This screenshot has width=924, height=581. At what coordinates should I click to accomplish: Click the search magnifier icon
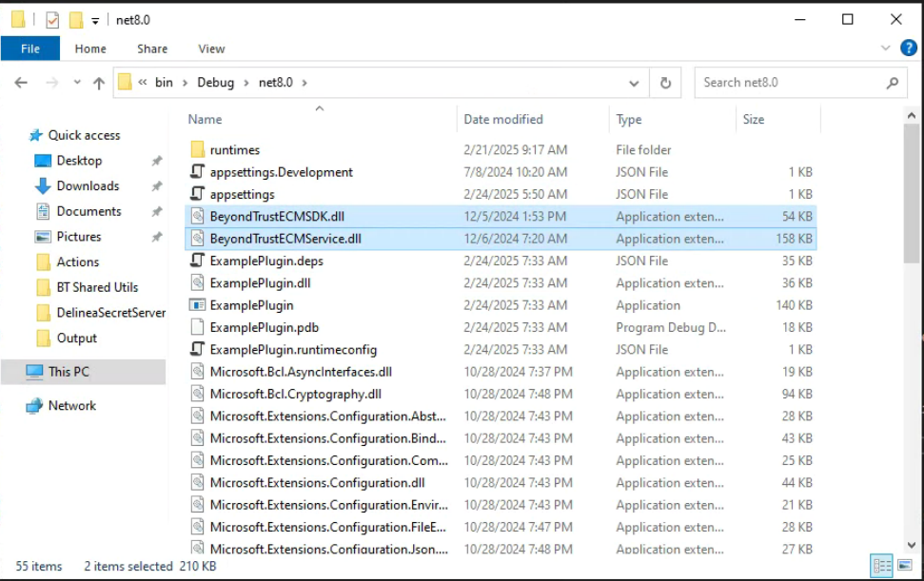click(x=893, y=83)
